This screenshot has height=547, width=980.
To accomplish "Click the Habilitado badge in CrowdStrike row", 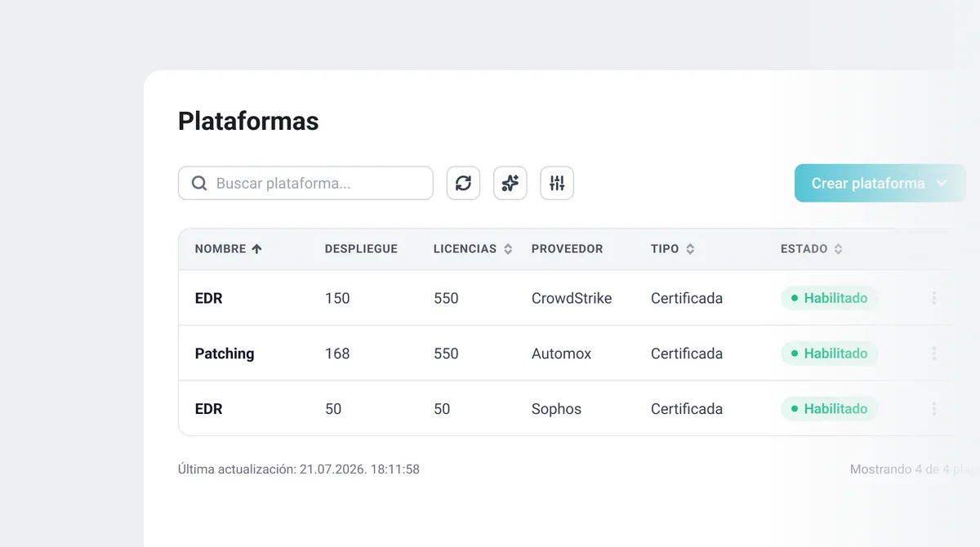I will 829,298.
